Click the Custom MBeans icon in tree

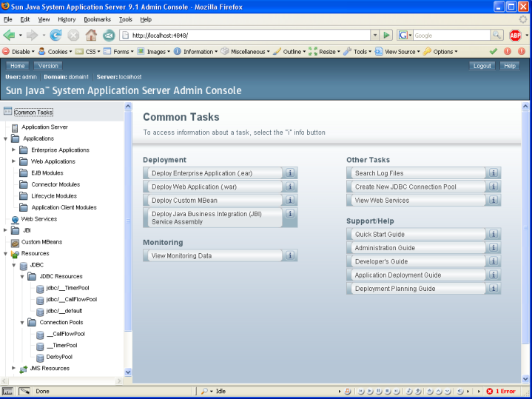pos(15,243)
